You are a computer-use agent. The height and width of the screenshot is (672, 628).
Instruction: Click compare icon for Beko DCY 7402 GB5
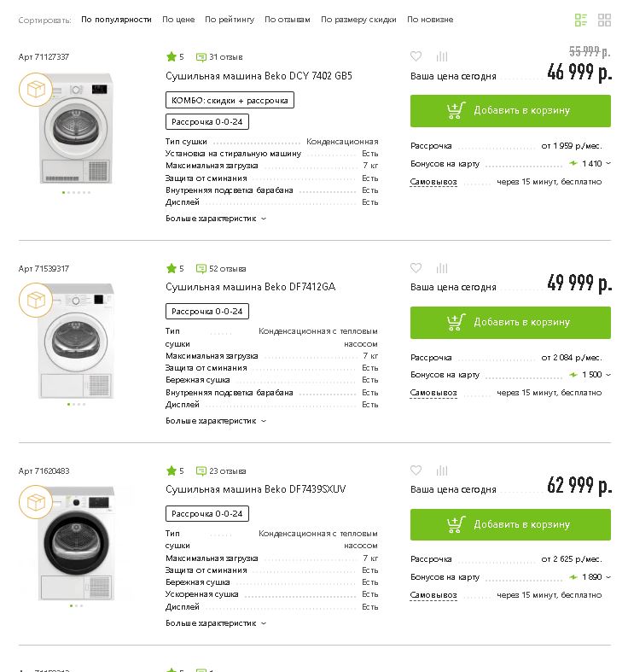442,56
